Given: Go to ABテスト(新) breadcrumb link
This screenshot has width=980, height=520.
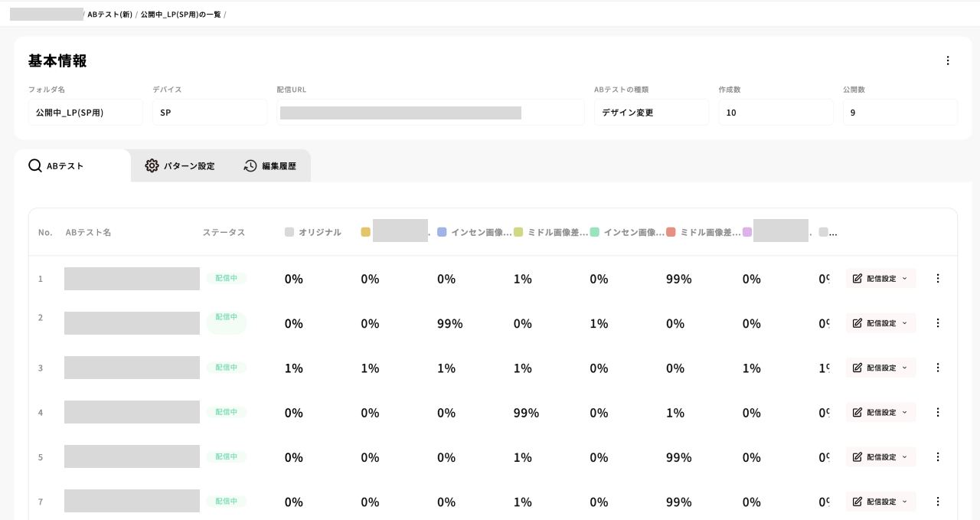Looking at the screenshot, I should 109,14.
